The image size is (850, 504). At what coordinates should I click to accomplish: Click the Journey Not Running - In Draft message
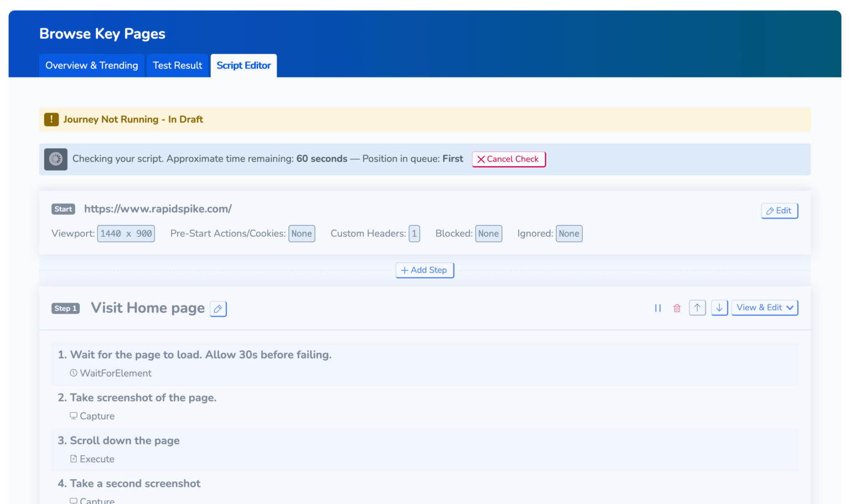tap(133, 119)
